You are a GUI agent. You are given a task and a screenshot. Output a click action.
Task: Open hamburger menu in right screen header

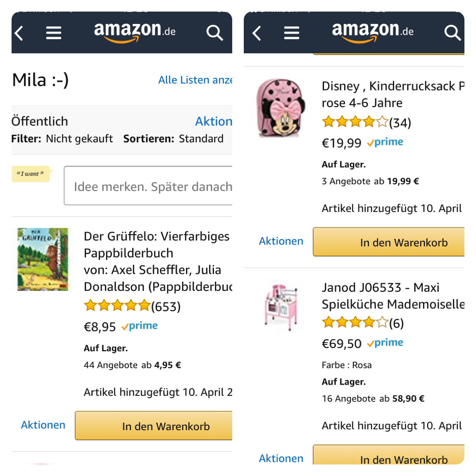click(x=292, y=33)
